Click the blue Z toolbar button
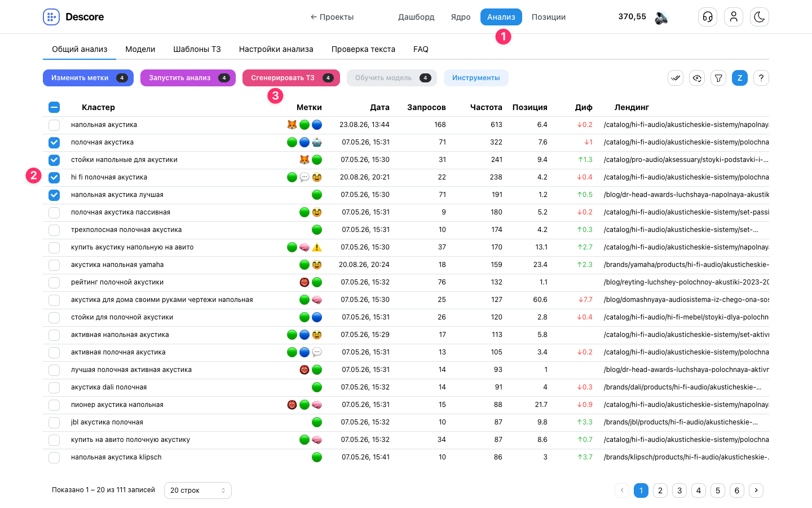 click(x=740, y=78)
